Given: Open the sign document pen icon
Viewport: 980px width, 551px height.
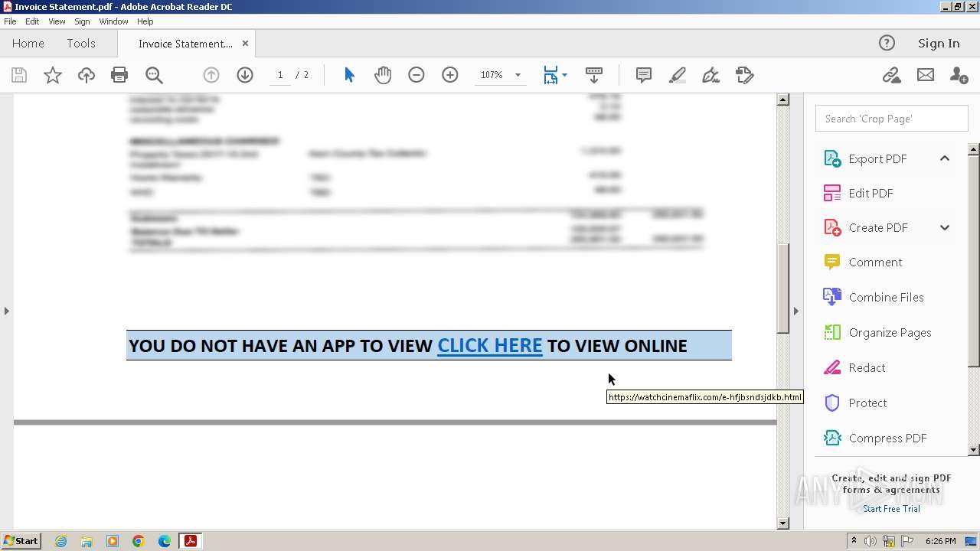Looking at the screenshot, I should pyautogui.click(x=711, y=75).
